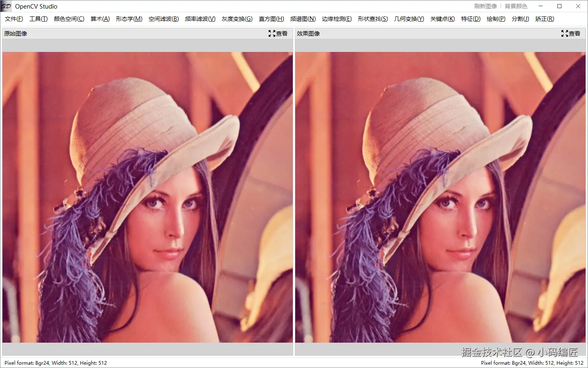Open the 频率滤波(V) menu
This screenshot has height=368, width=588.
[x=200, y=19]
